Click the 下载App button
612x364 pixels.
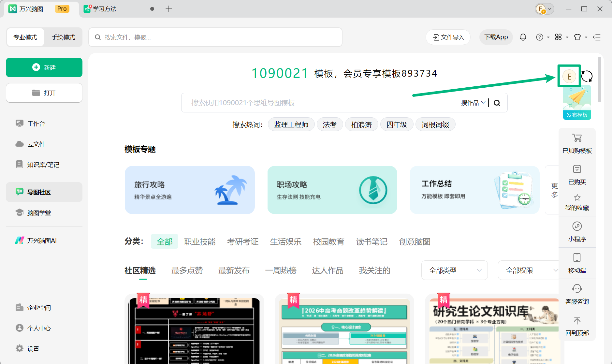point(496,37)
